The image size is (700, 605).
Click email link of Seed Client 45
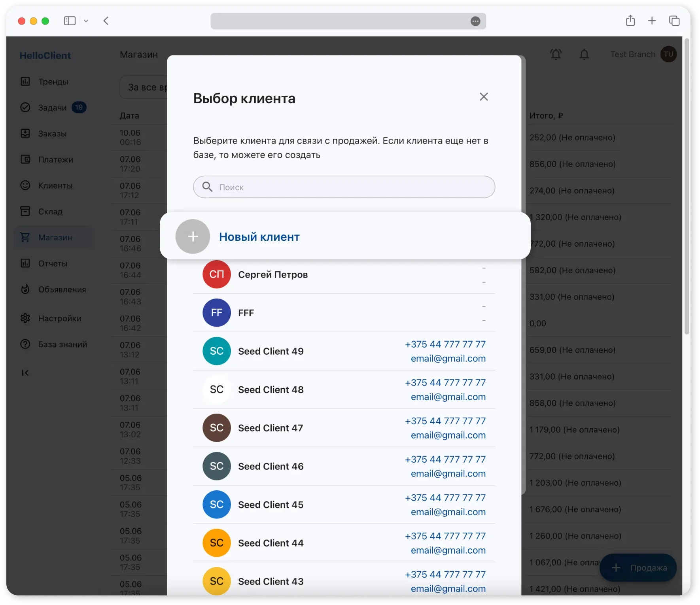[x=448, y=512]
